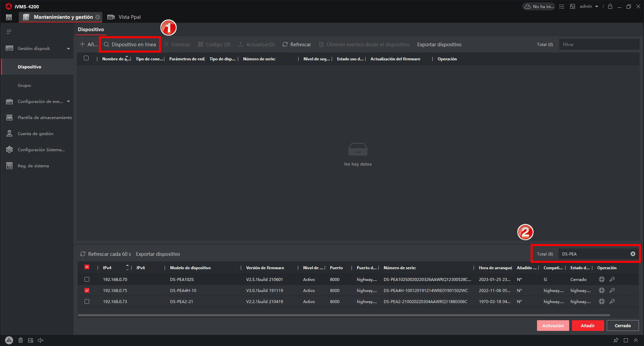Open the module grid menu icon
Viewport: 644px width, 346px height.
[9, 17]
